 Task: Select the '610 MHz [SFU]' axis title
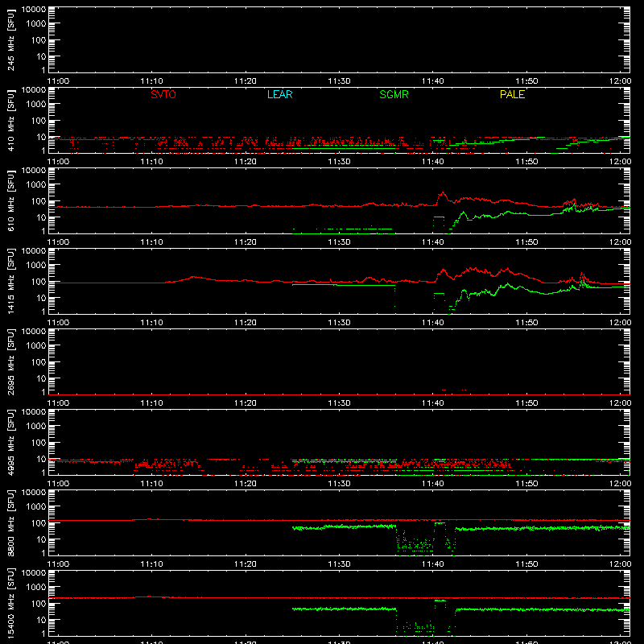[x=10, y=201]
